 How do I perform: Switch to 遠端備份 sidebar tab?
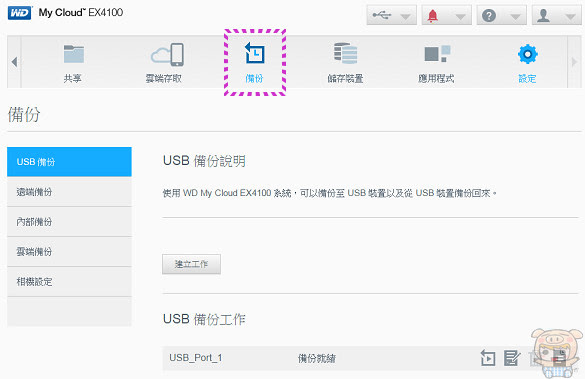click(69, 192)
